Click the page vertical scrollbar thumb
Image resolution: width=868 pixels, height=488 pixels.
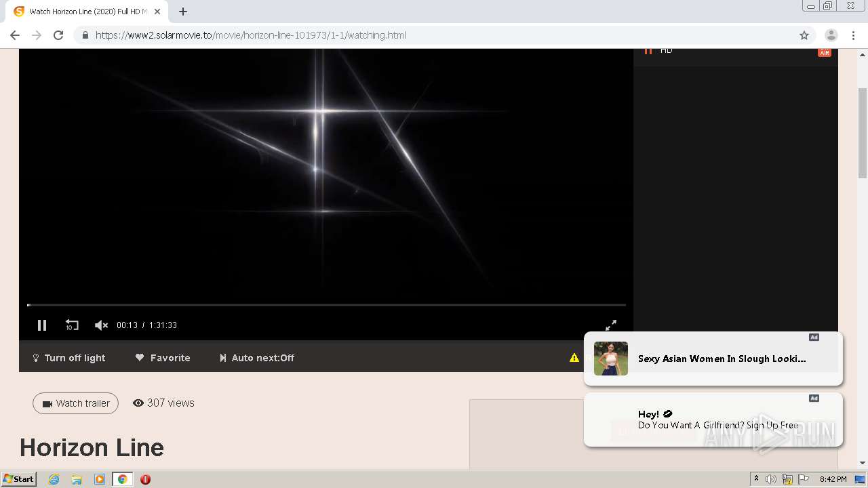[x=863, y=132]
